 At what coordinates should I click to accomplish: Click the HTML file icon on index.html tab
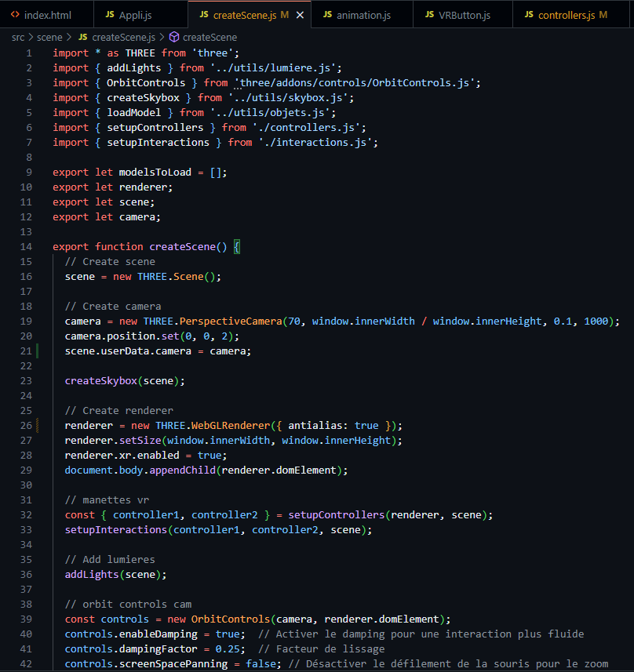(x=15, y=15)
